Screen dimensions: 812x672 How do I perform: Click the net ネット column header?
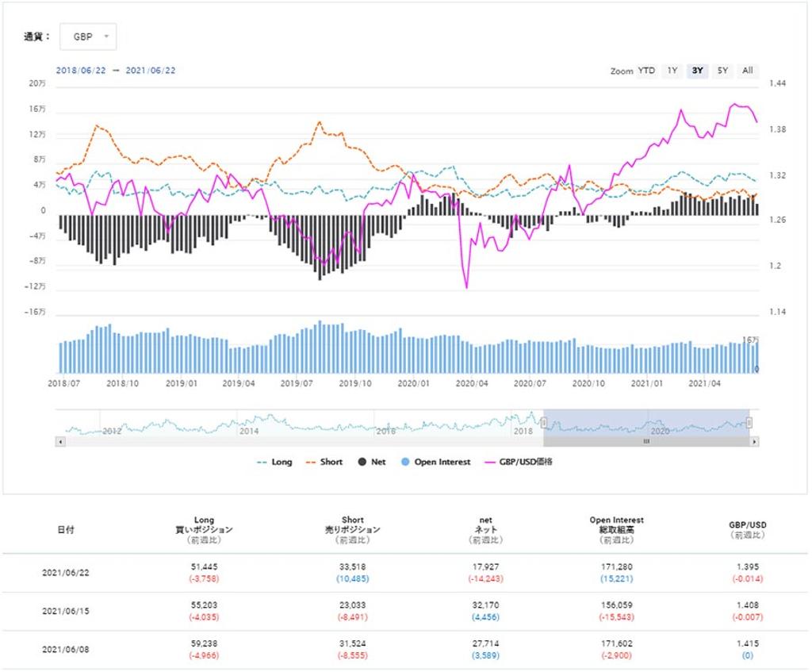486,529
